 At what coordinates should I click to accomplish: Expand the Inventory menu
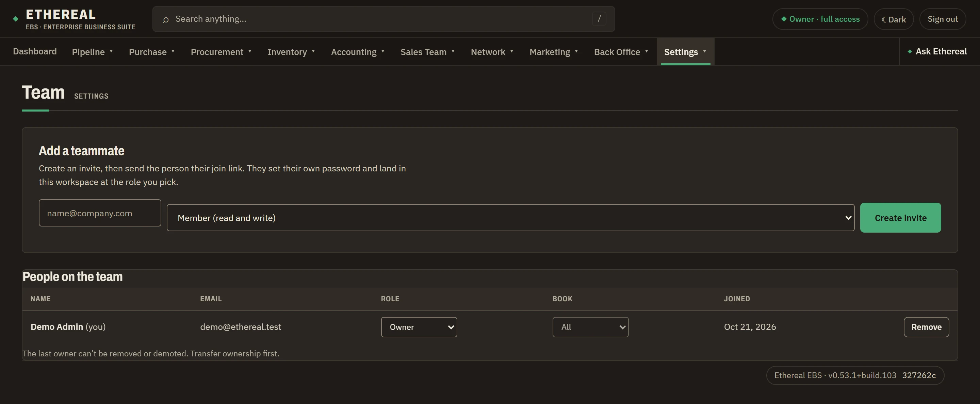pos(291,52)
